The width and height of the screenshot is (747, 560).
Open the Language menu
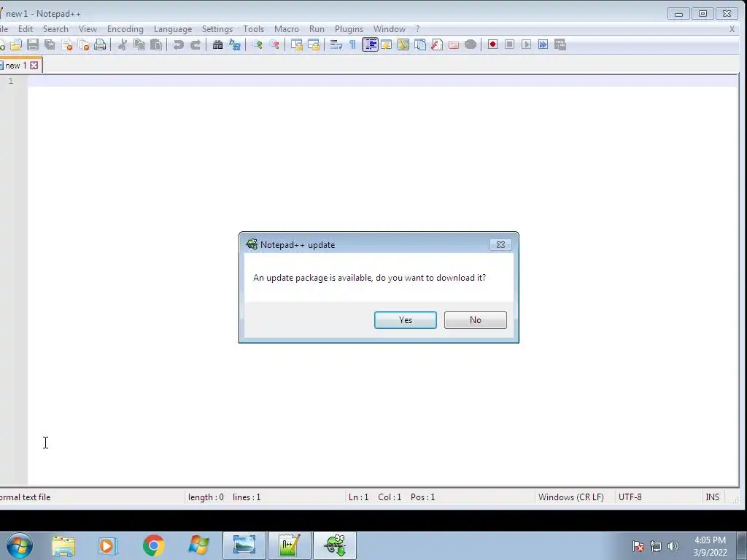tap(173, 29)
